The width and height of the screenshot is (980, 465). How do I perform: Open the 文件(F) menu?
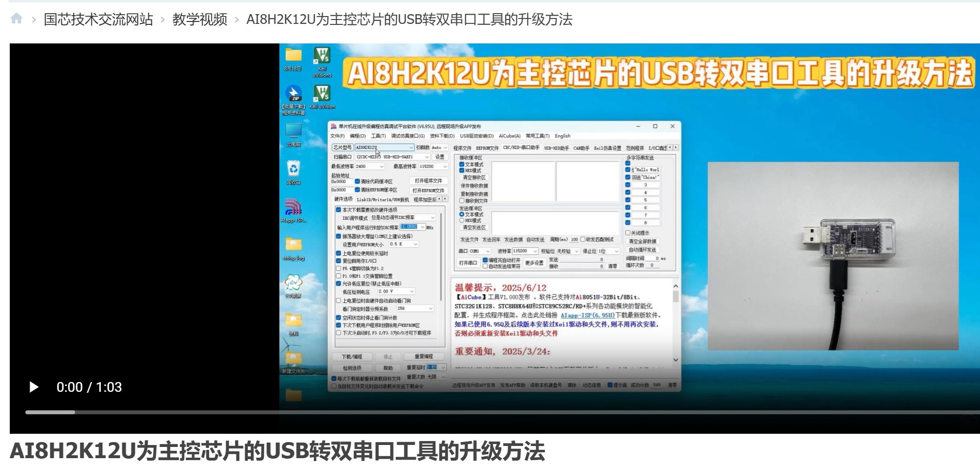pyautogui.click(x=337, y=136)
